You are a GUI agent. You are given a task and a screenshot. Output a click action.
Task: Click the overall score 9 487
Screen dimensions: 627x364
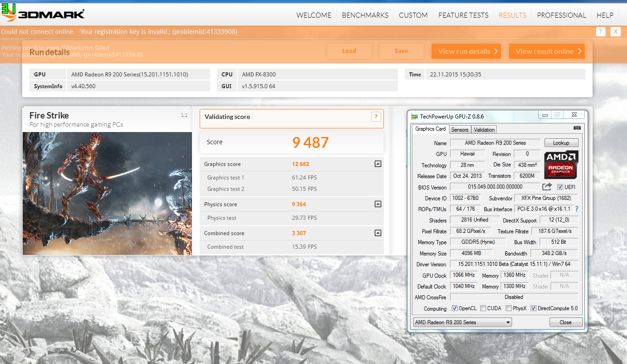tap(311, 142)
